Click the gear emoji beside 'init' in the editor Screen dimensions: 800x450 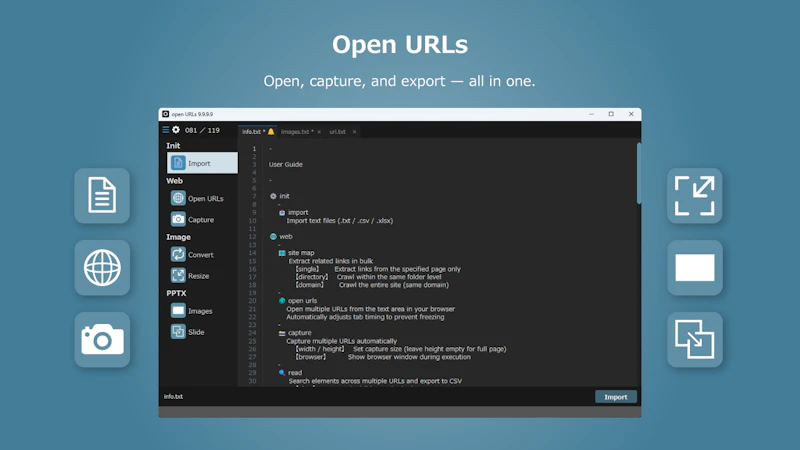coord(273,196)
